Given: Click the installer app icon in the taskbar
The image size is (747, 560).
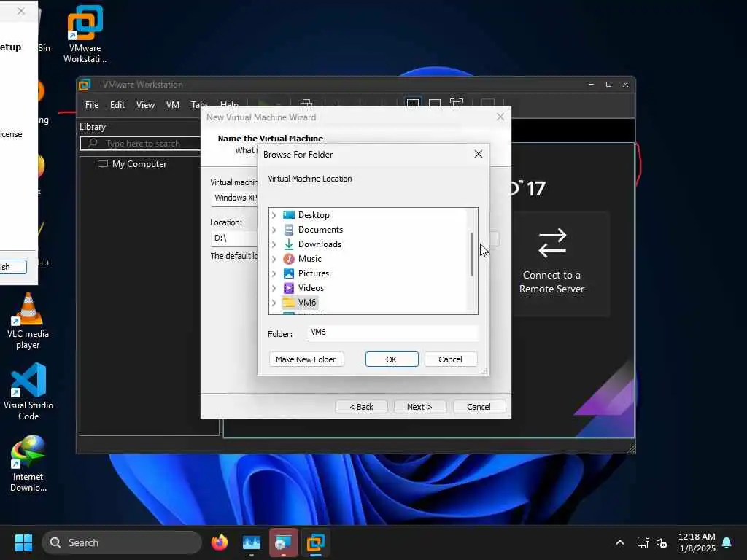Looking at the screenshot, I should (284, 542).
